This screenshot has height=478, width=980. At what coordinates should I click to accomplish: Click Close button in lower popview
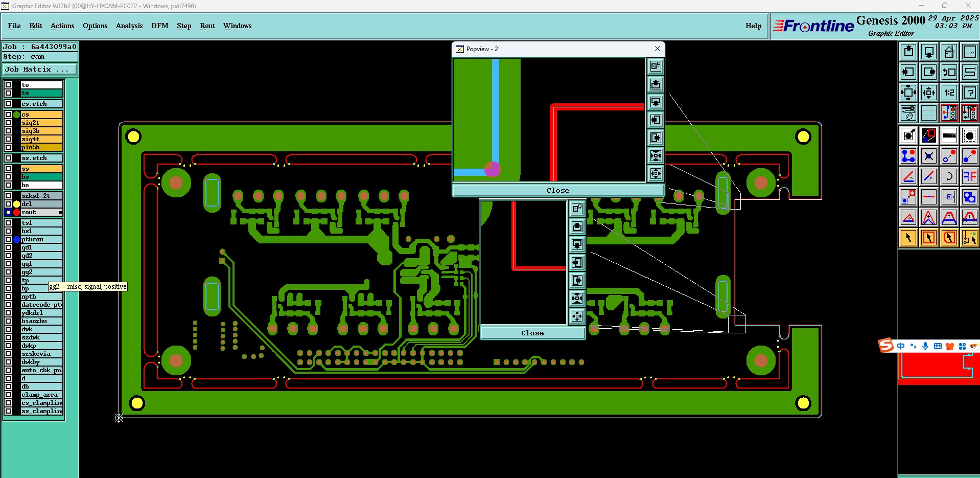[532, 333]
